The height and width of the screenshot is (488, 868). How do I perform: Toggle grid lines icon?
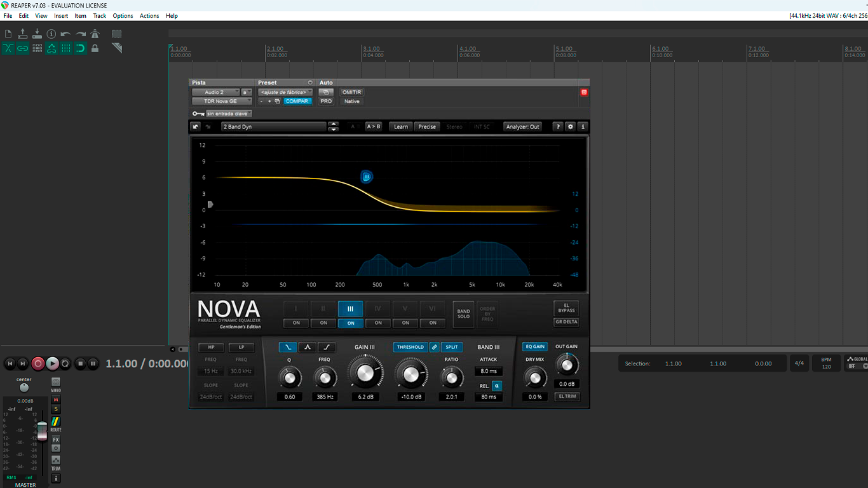point(66,48)
